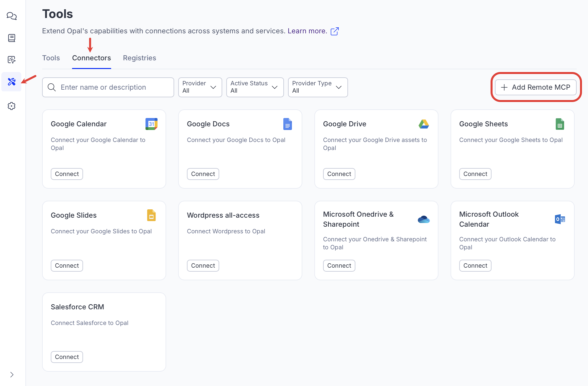This screenshot has width=588, height=386.
Task: Click the search magnifier in the filter bar
Action: (51, 87)
